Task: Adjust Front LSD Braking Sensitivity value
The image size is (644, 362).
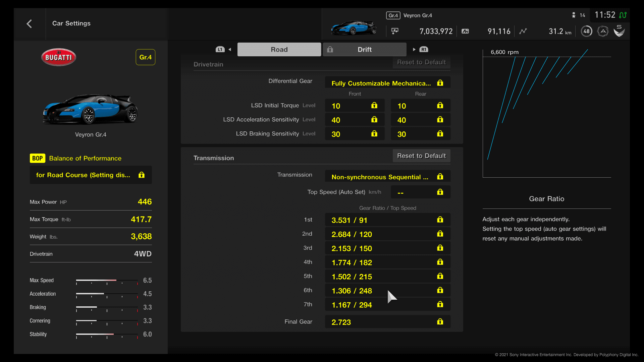Action: click(x=355, y=134)
